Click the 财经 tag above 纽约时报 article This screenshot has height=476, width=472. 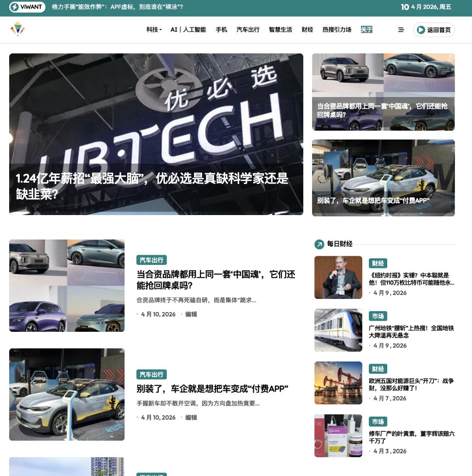tap(378, 263)
